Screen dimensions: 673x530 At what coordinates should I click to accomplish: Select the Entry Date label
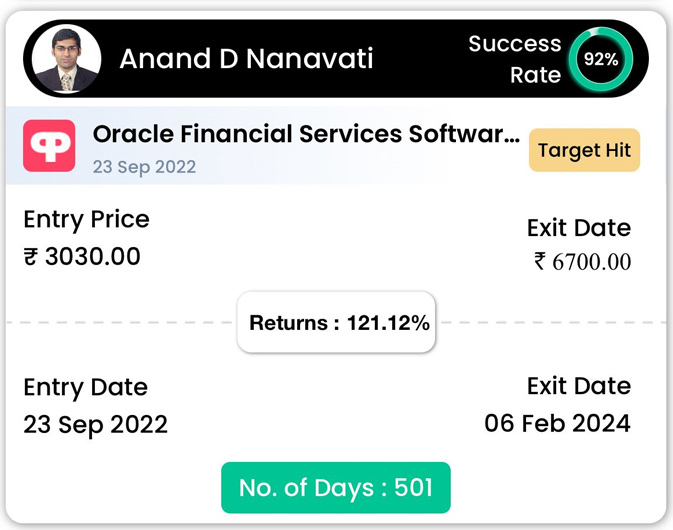coord(86,388)
